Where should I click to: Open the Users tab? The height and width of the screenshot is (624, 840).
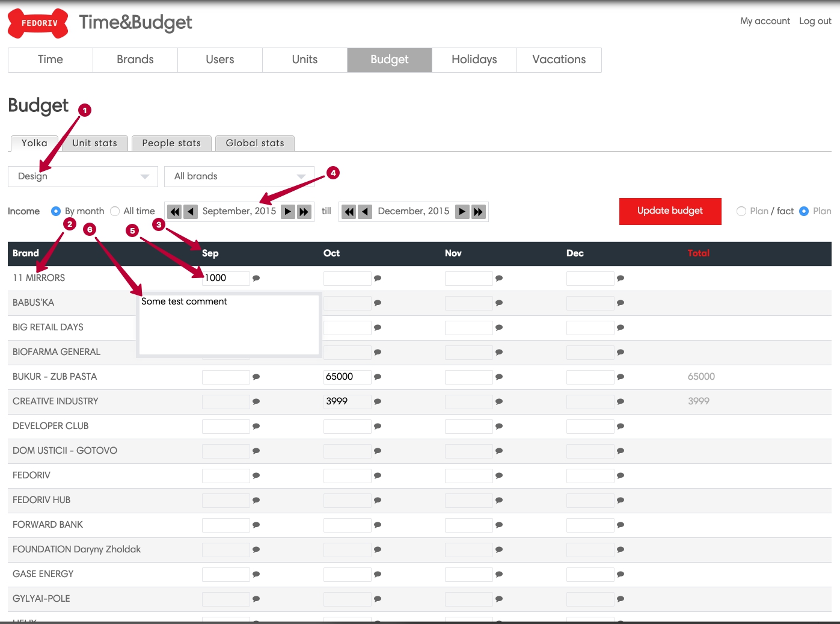[220, 60]
